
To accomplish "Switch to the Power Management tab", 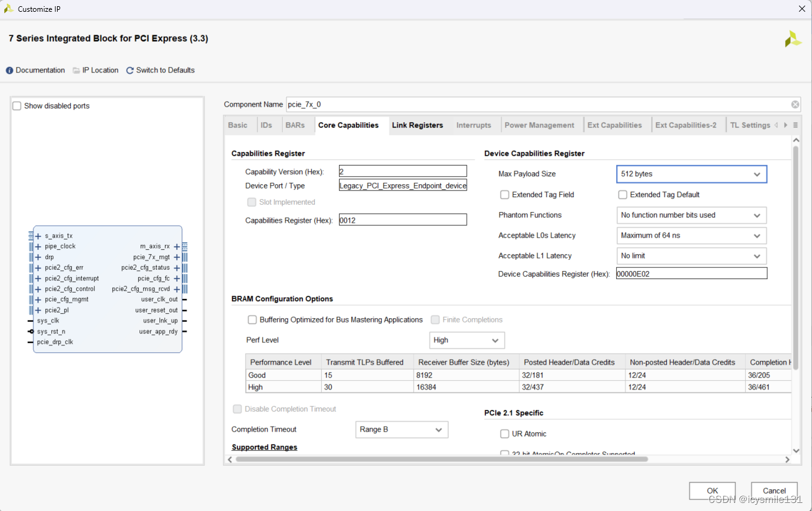I will pos(539,125).
